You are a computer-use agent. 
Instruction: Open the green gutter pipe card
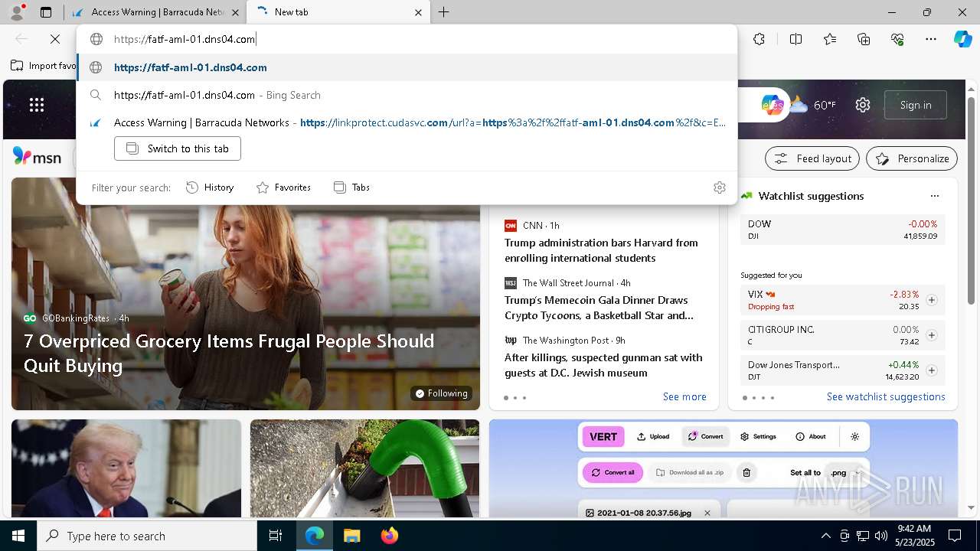click(364, 468)
